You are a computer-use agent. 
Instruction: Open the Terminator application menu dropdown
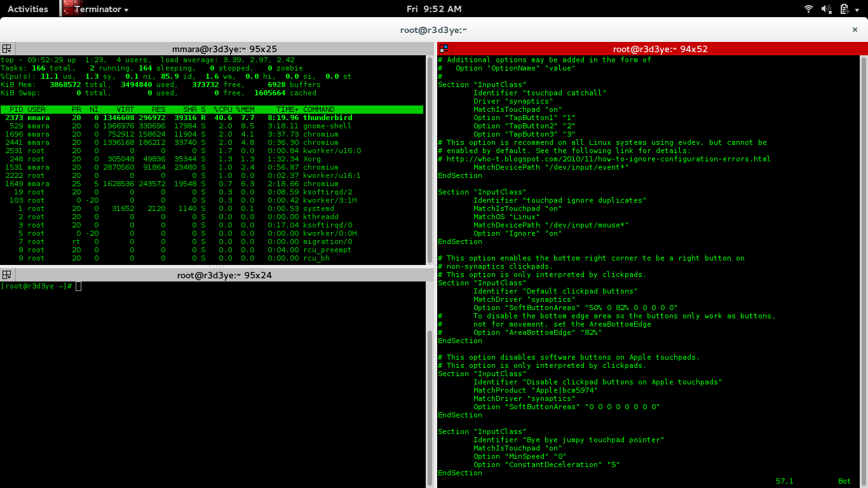click(x=101, y=9)
